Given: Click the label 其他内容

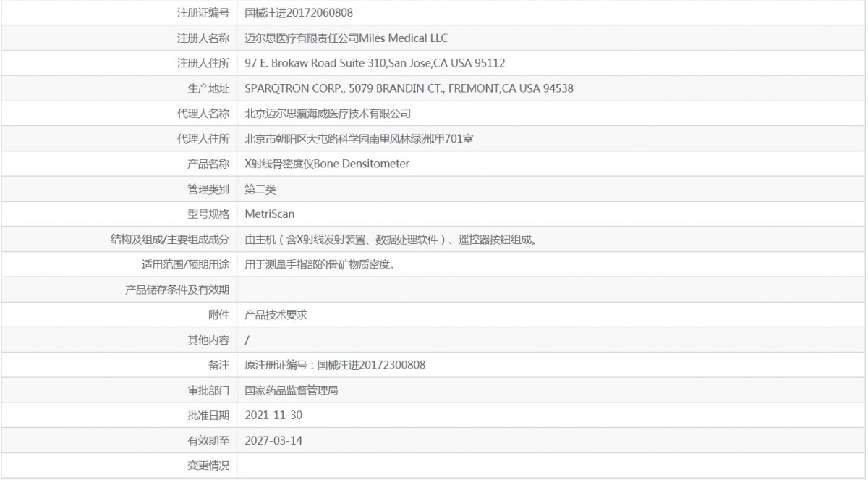Looking at the screenshot, I should (208, 340).
